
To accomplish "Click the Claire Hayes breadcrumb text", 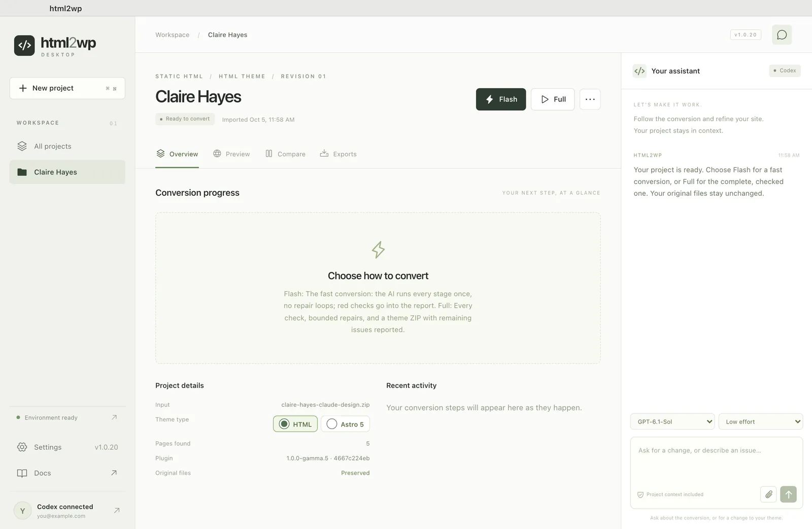I will (227, 35).
